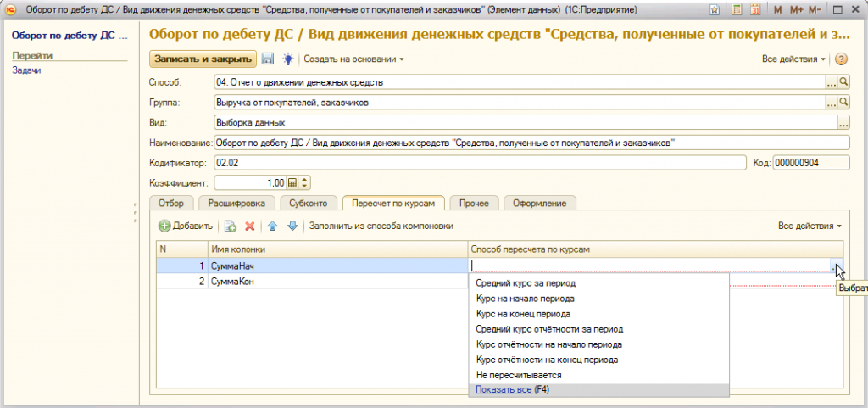Expand the Создать на основании dropdown
The height and width of the screenshot is (408, 868).
point(354,59)
